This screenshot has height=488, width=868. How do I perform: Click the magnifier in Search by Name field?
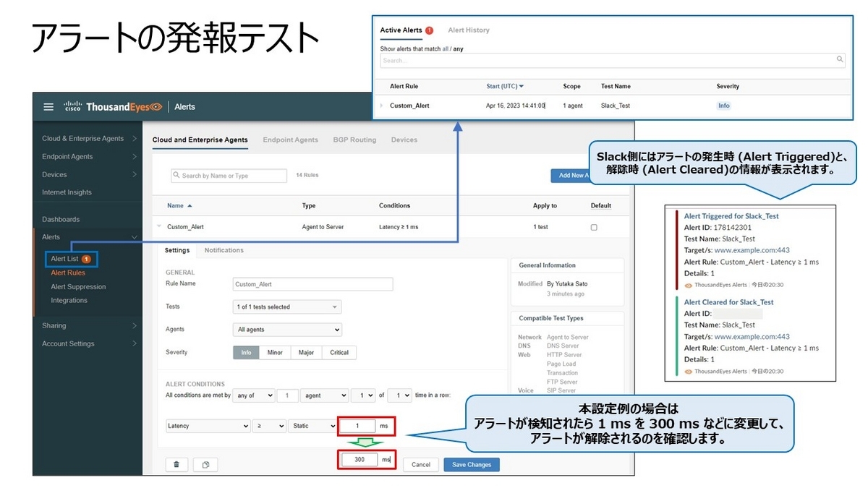(x=176, y=176)
